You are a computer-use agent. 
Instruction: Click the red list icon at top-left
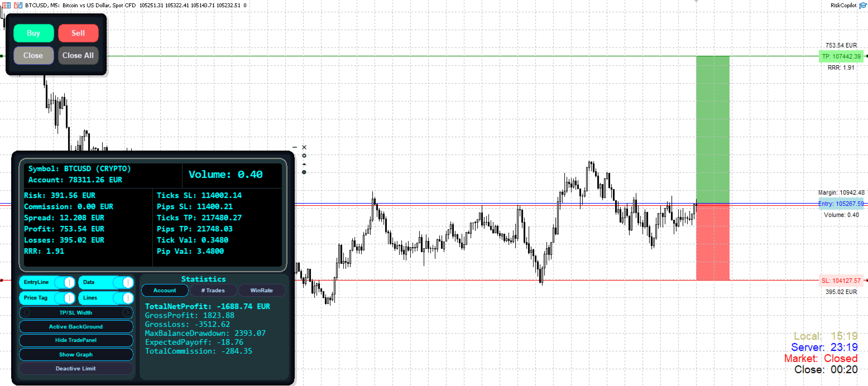(x=7, y=5)
